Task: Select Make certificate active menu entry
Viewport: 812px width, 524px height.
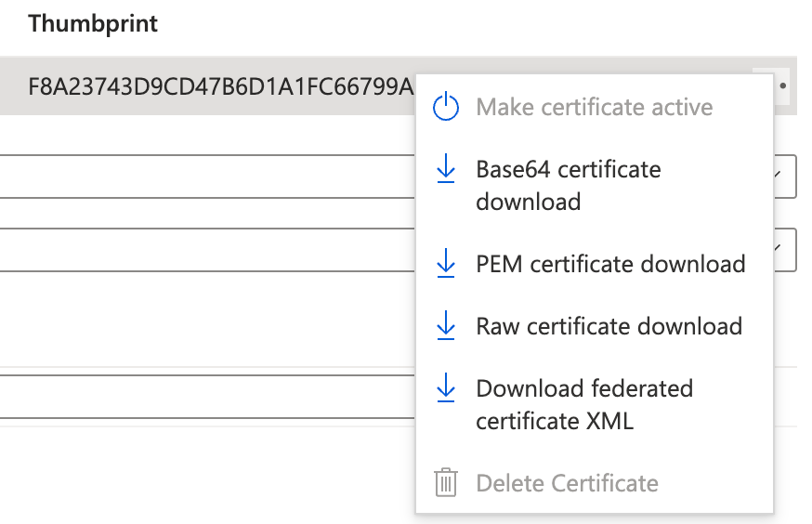Action: 595,107
